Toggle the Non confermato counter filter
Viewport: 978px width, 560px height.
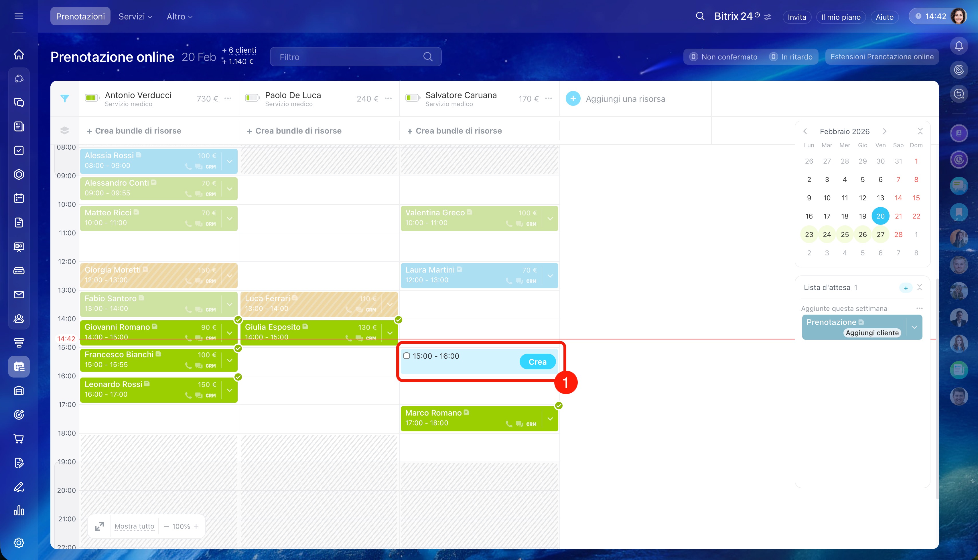click(724, 57)
